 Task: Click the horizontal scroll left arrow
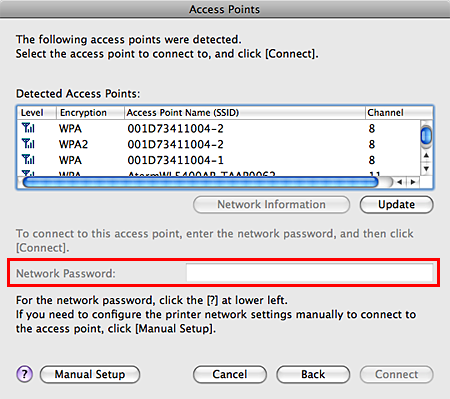[399, 182]
